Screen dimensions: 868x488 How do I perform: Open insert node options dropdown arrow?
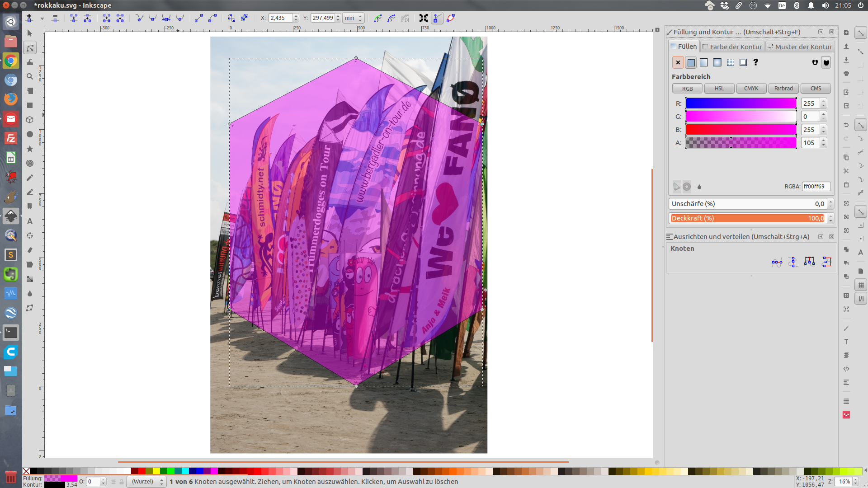pos(42,19)
